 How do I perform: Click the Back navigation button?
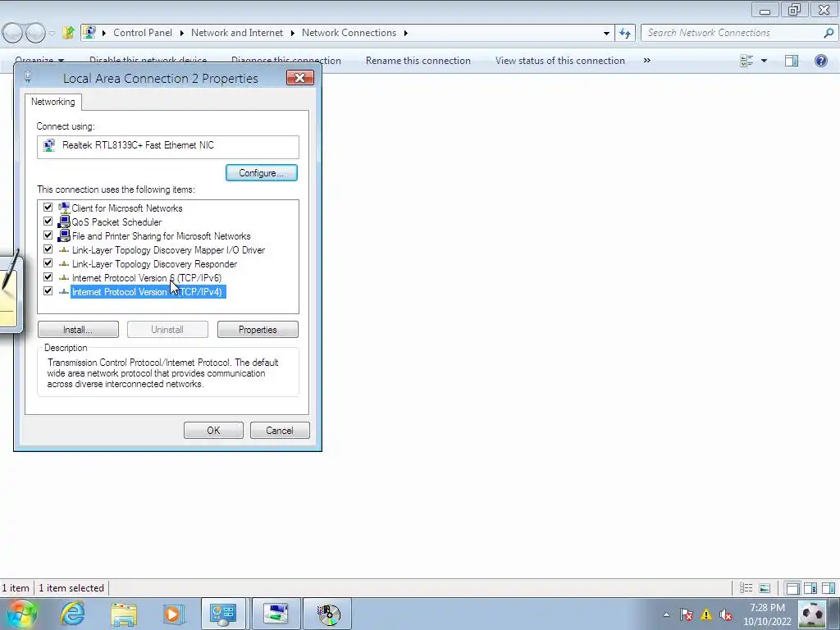point(13,33)
